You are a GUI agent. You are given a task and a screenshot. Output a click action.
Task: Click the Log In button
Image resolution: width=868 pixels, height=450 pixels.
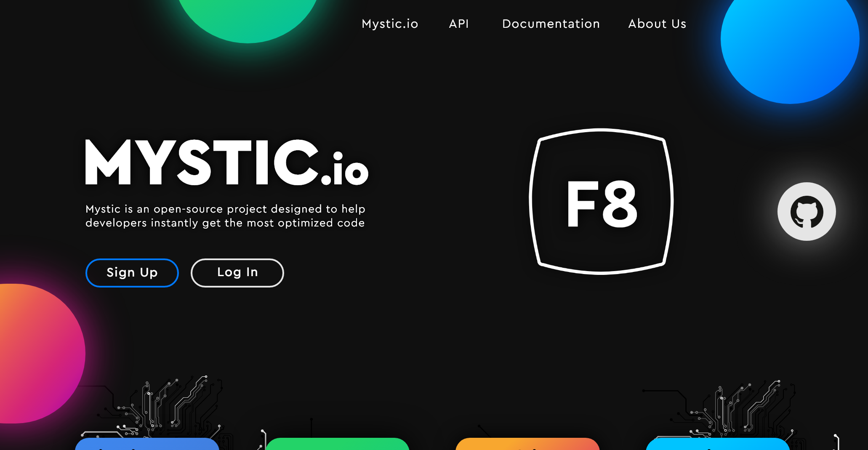(237, 273)
